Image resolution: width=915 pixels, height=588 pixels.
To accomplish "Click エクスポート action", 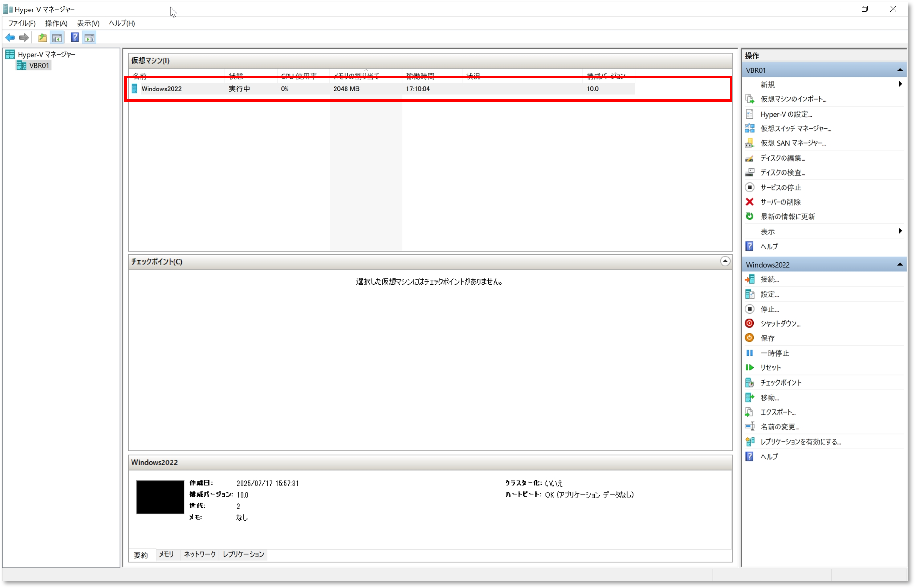I will point(778,412).
